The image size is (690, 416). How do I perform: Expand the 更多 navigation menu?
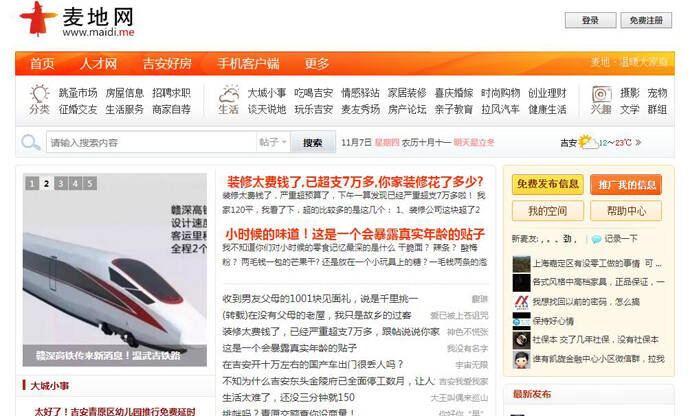(x=317, y=64)
